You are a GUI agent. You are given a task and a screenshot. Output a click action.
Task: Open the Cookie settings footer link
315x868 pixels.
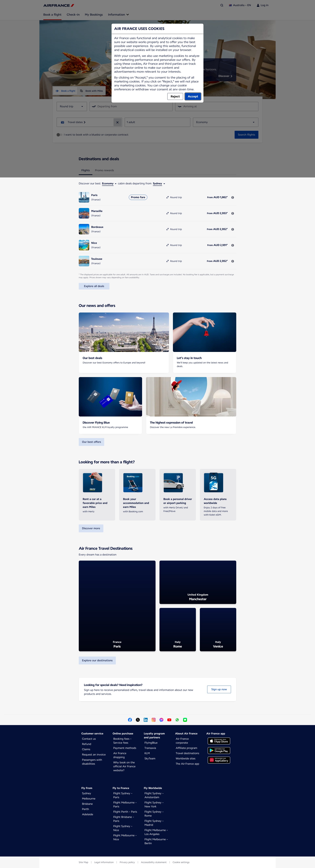(x=181, y=862)
